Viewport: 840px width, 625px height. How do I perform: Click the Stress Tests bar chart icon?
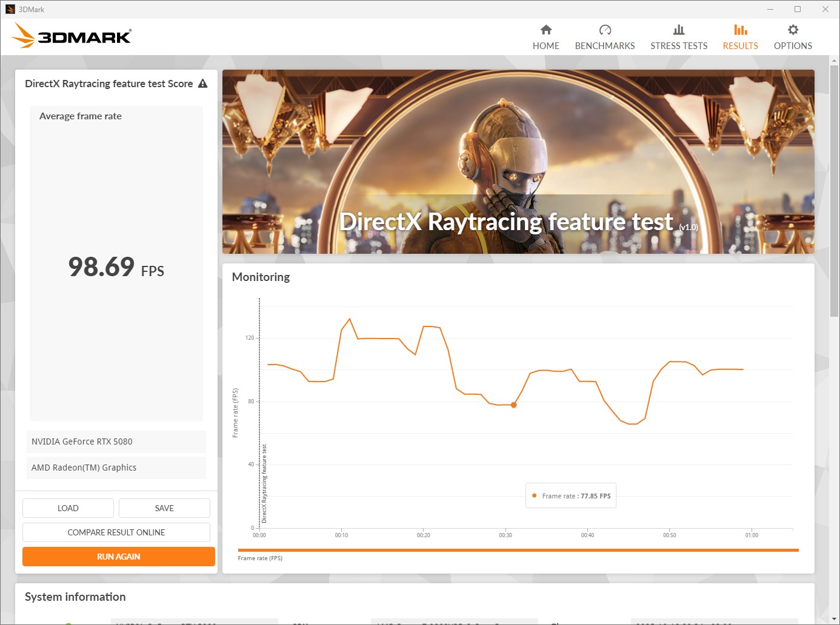pos(678,30)
